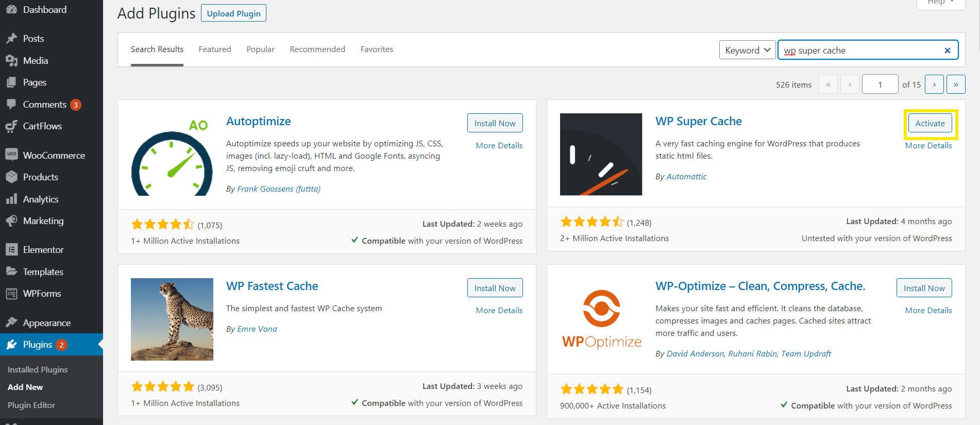Install the WP-Optimize plugin
Viewport: 980px width, 425px height.
[924, 288]
